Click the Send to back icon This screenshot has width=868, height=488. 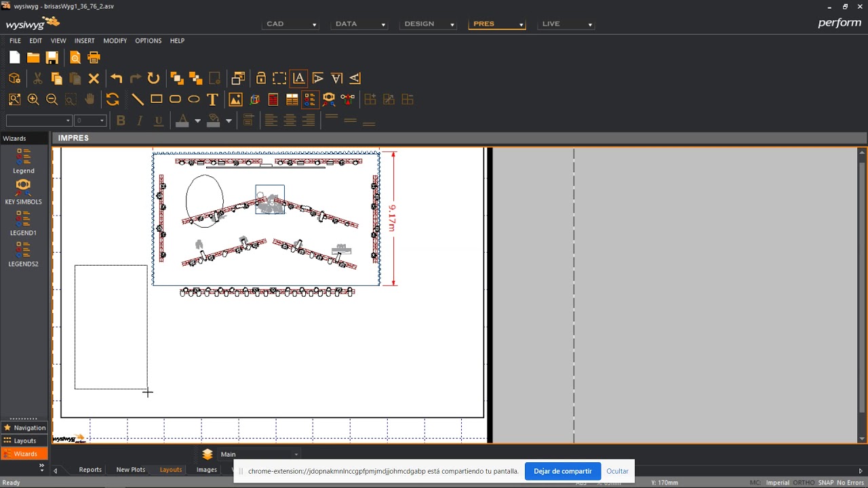[195, 79]
